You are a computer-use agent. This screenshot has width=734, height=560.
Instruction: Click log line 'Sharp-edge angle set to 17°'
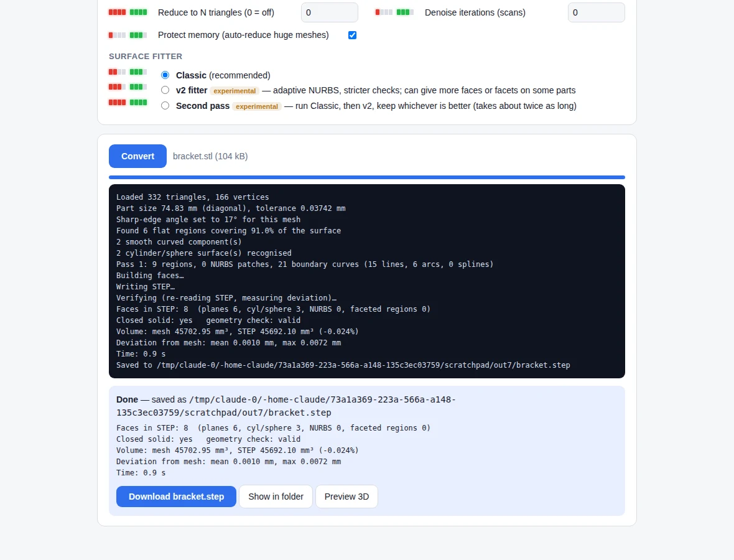click(x=208, y=220)
